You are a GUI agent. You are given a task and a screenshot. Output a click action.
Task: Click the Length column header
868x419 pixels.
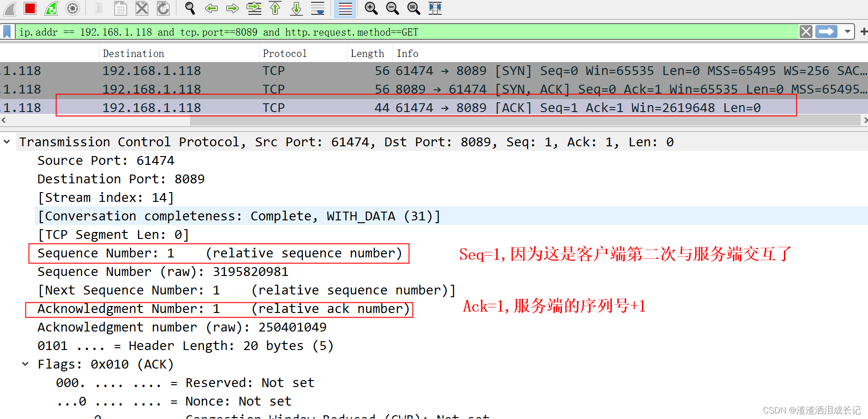369,54
